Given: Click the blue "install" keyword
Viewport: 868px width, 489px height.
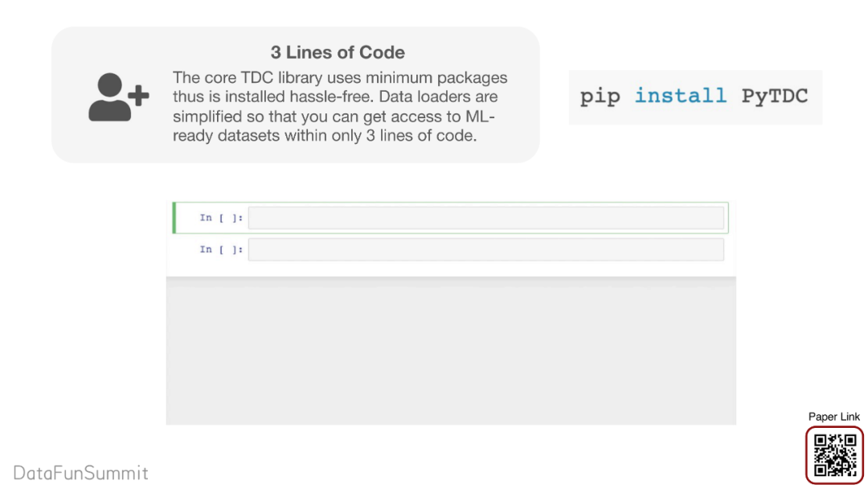Looking at the screenshot, I should 680,97.
